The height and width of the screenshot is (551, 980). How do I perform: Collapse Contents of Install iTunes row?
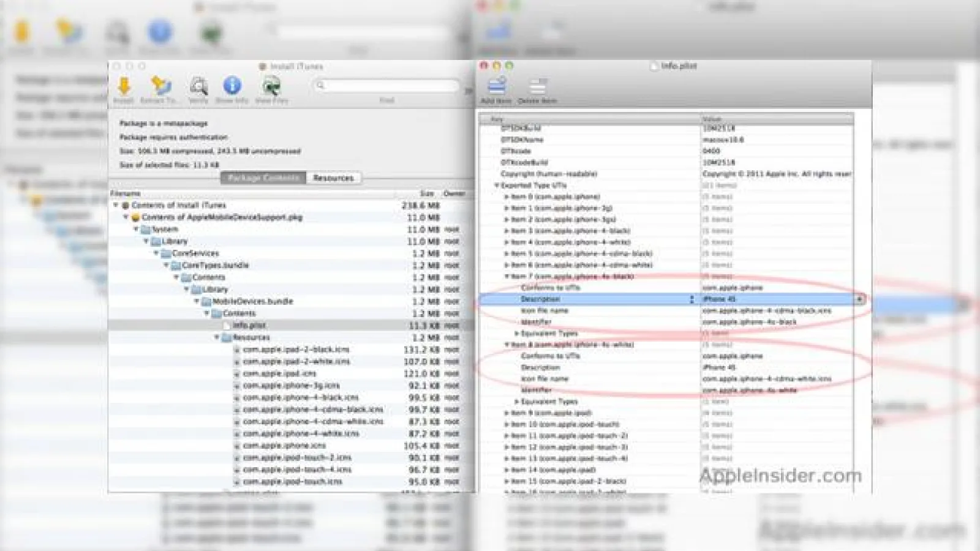click(116, 205)
